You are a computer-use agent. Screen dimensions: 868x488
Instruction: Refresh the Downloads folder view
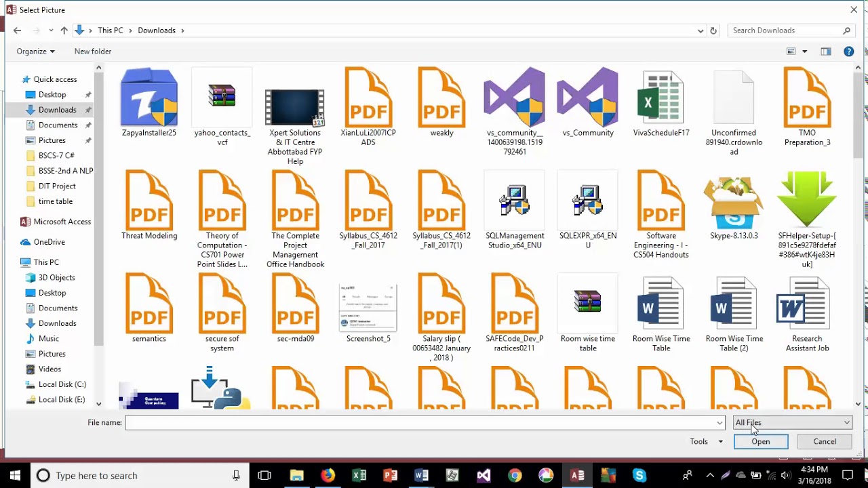coord(713,30)
